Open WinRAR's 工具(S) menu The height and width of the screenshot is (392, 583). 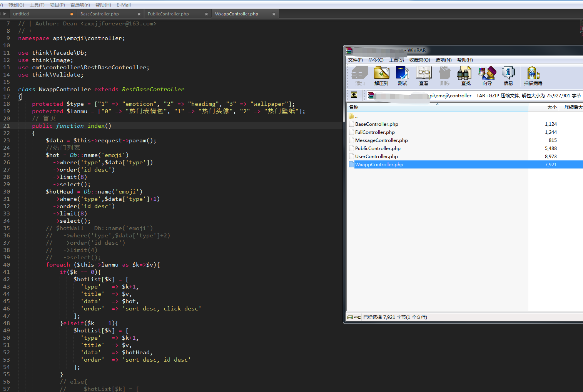(x=396, y=60)
